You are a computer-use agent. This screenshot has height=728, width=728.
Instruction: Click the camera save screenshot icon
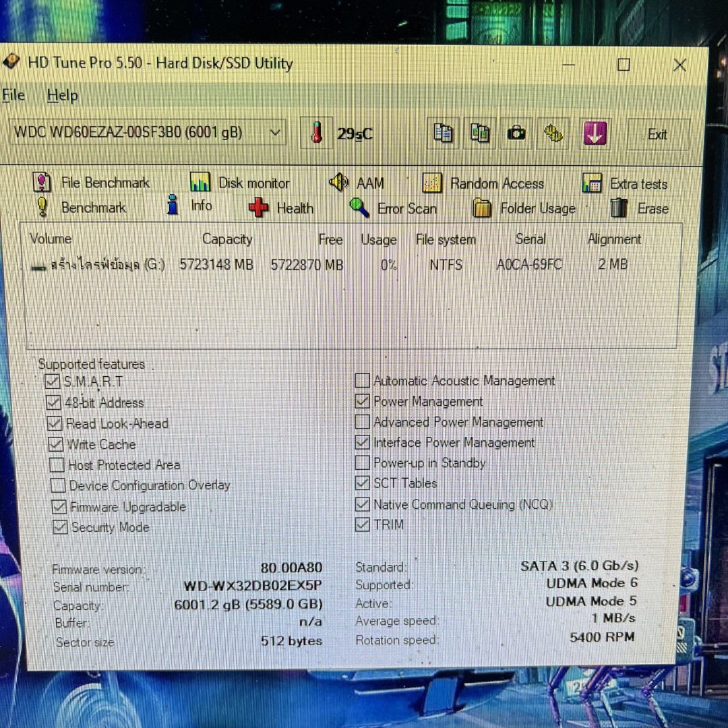point(516,133)
